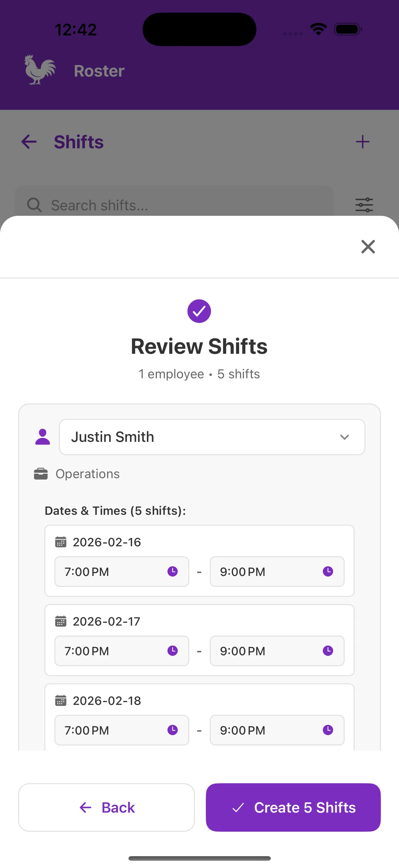
Task: Go back with the Back button
Action: 106,807
